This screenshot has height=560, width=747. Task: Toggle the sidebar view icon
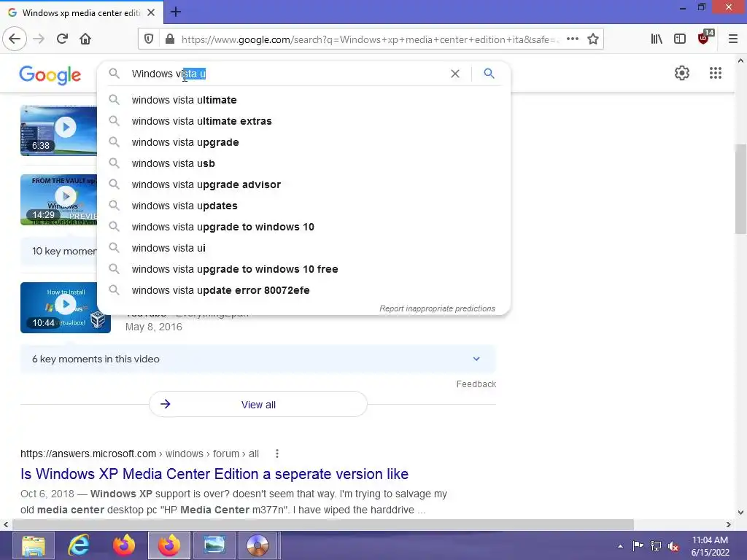[x=680, y=39]
